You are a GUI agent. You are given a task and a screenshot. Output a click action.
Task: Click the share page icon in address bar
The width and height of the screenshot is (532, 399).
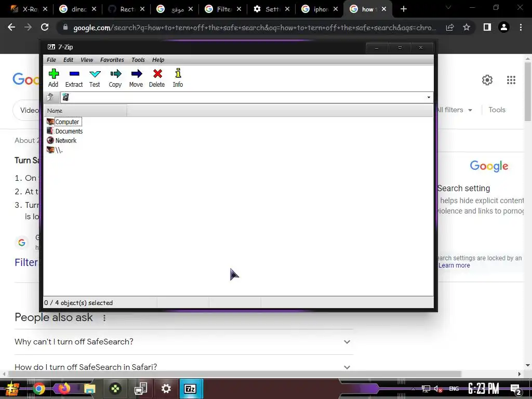point(450,28)
